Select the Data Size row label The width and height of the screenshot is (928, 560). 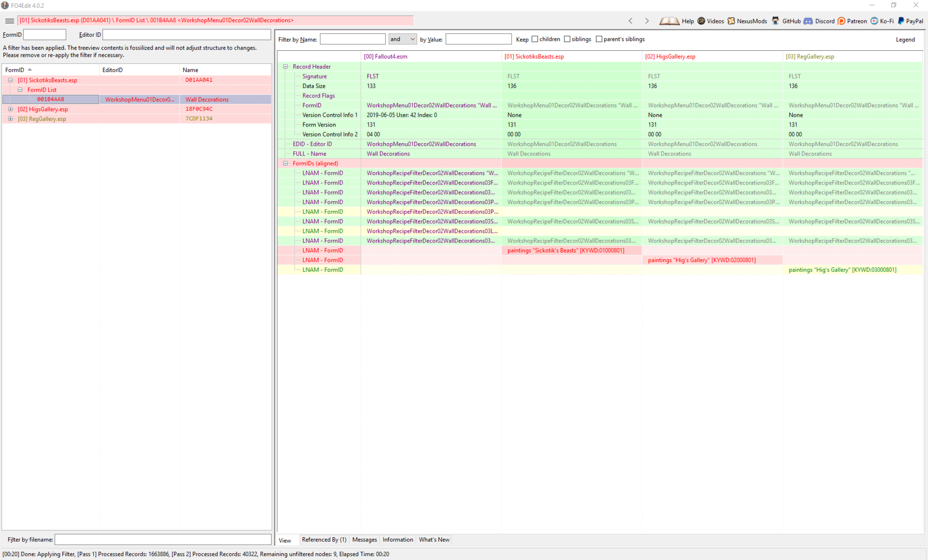pyautogui.click(x=314, y=86)
